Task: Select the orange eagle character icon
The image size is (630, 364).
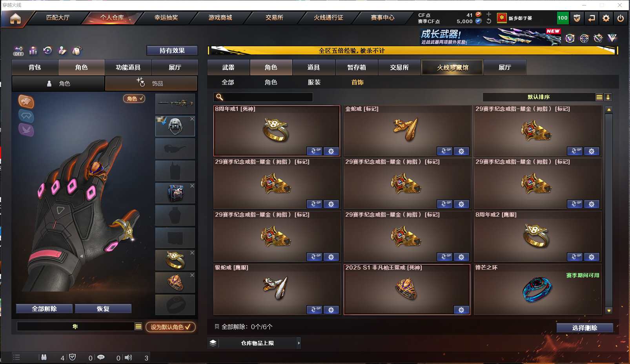Action: point(26,102)
